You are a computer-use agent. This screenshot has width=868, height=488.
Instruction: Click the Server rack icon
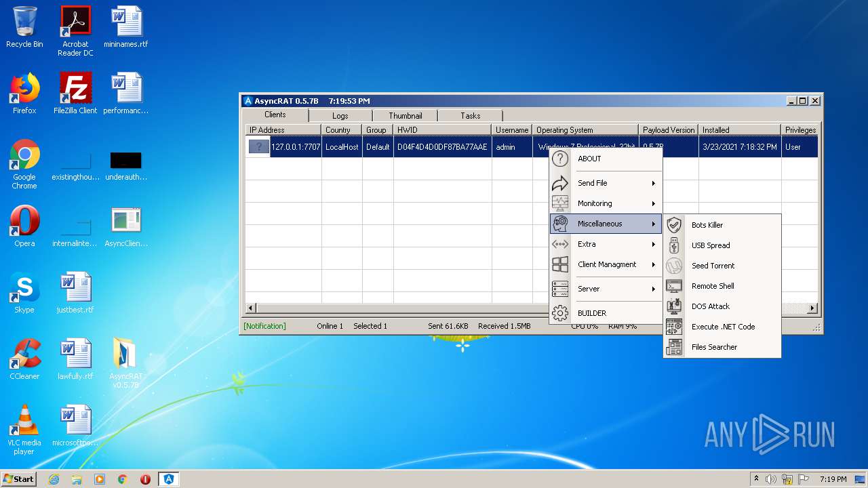[559, 289]
